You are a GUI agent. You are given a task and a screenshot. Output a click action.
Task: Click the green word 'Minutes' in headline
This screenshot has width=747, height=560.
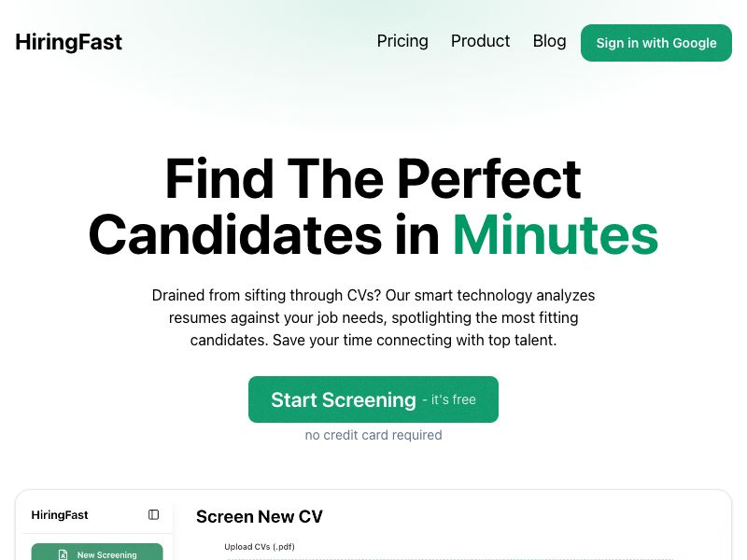555,236
